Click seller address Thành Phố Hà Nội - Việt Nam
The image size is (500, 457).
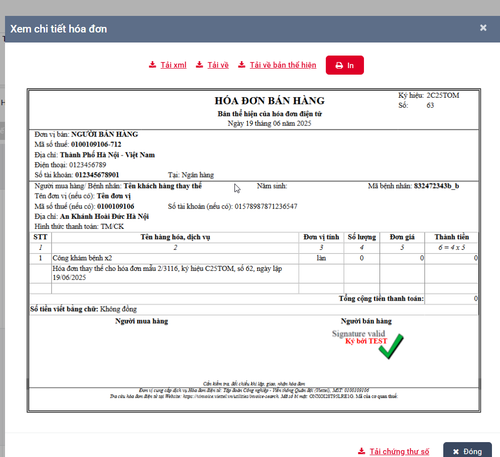(x=107, y=155)
